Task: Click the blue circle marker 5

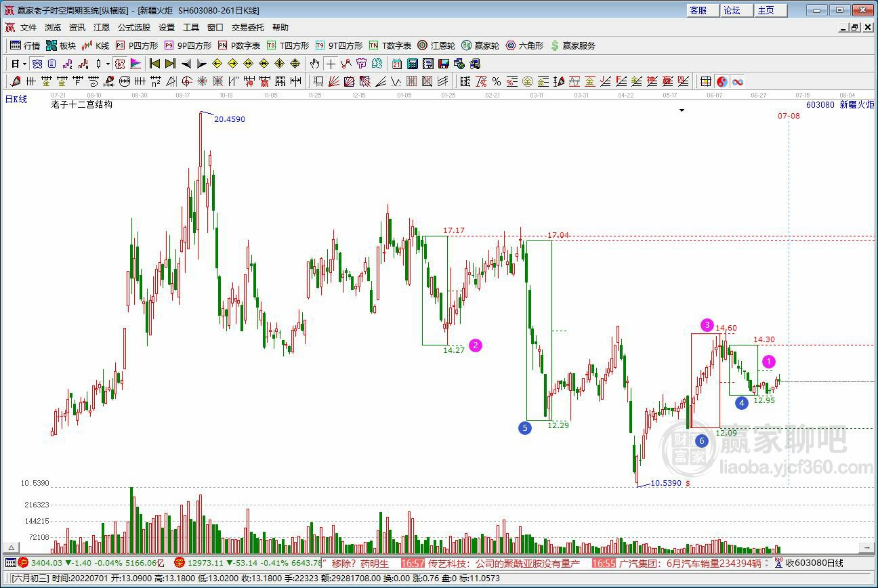Action: click(524, 427)
